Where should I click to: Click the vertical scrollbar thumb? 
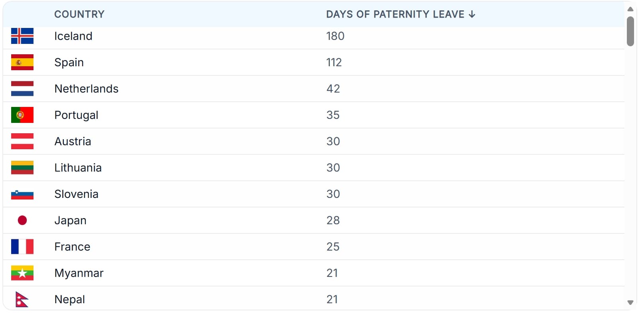click(x=630, y=31)
